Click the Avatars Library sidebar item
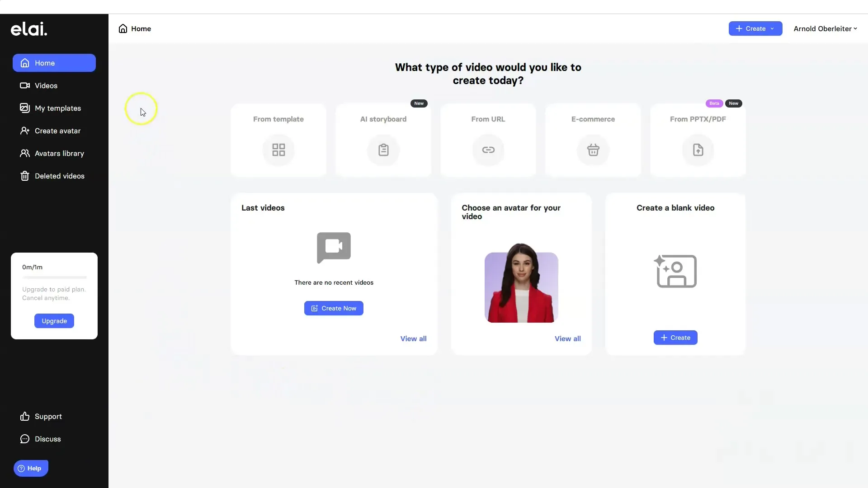Image resolution: width=868 pixels, height=488 pixels. [59, 153]
